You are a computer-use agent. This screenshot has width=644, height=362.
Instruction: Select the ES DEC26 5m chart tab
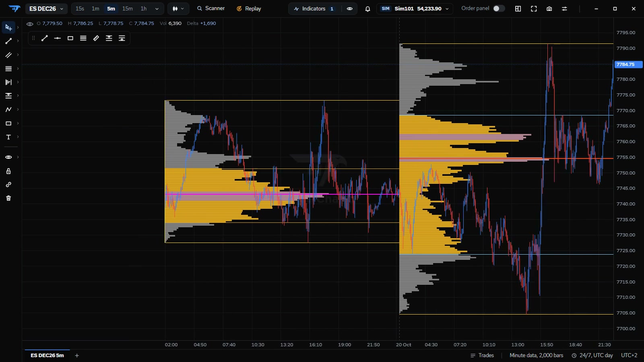(x=47, y=356)
